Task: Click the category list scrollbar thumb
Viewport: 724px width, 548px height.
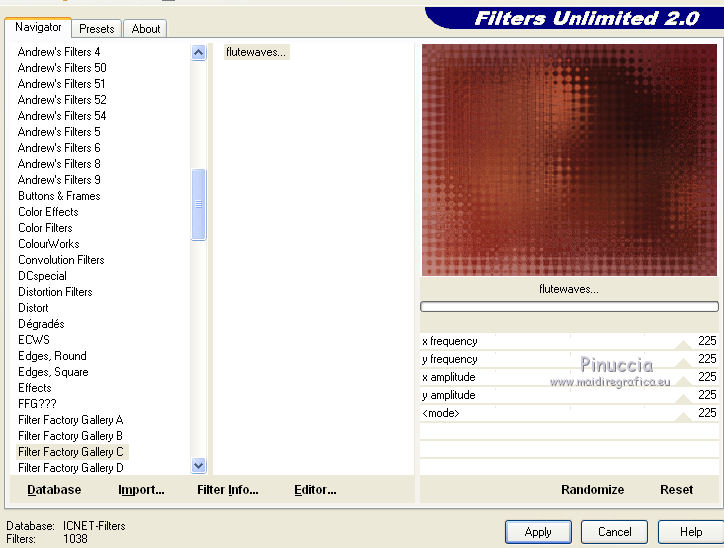Action: click(x=199, y=205)
